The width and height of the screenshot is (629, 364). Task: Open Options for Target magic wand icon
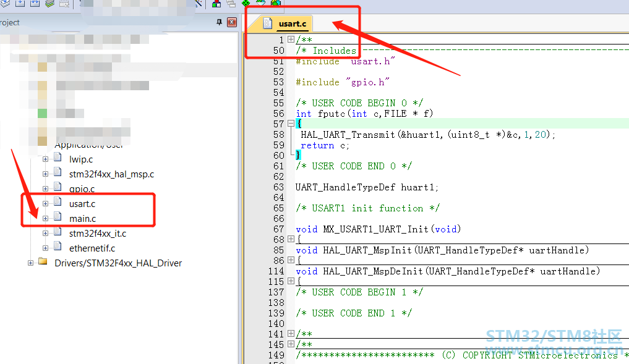point(198,4)
